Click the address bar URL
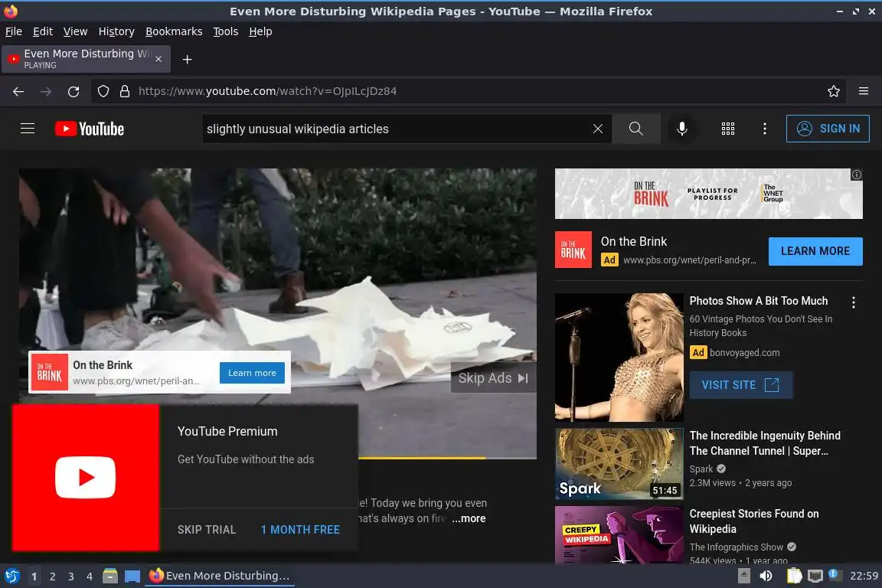The width and height of the screenshot is (882, 588). pos(268,91)
